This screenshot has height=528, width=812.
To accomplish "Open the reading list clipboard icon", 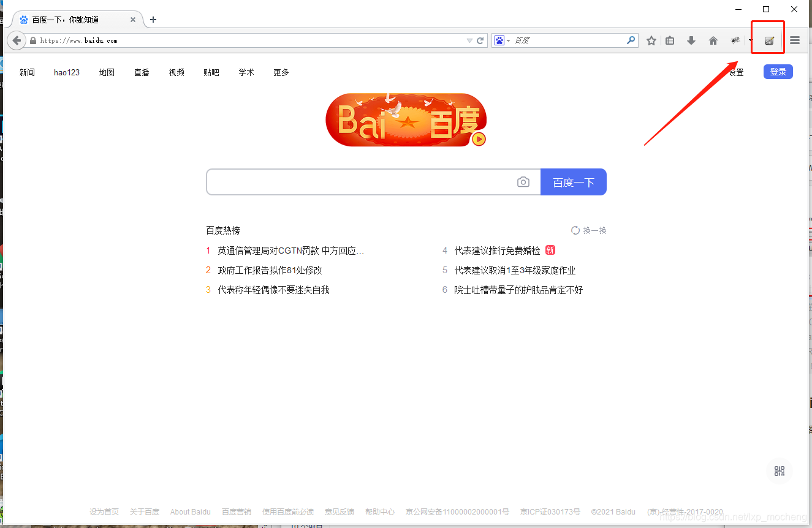I will point(669,40).
